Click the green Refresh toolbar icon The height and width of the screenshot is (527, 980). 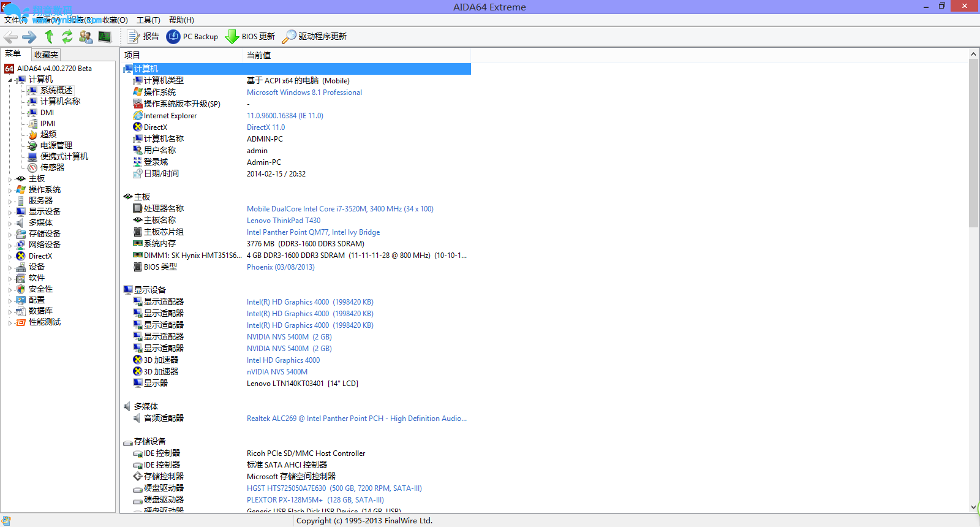coord(67,37)
